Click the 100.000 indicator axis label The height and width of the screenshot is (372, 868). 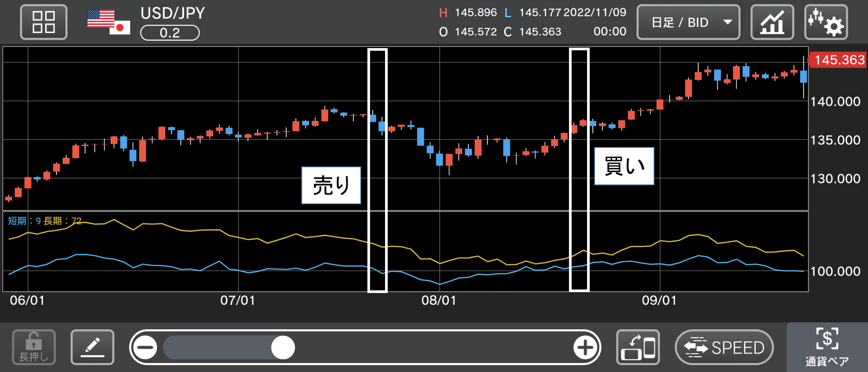[x=835, y=271]
